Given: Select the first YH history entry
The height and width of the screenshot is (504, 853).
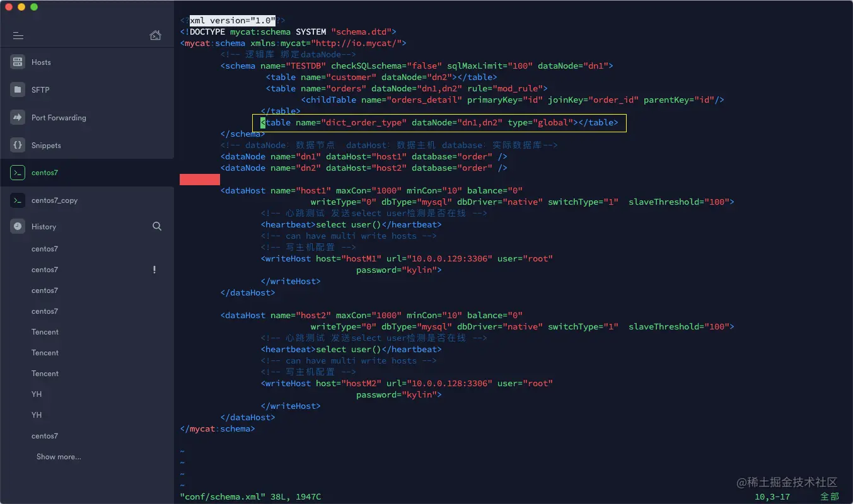Looking at the screenshot, I should (37, 394).
